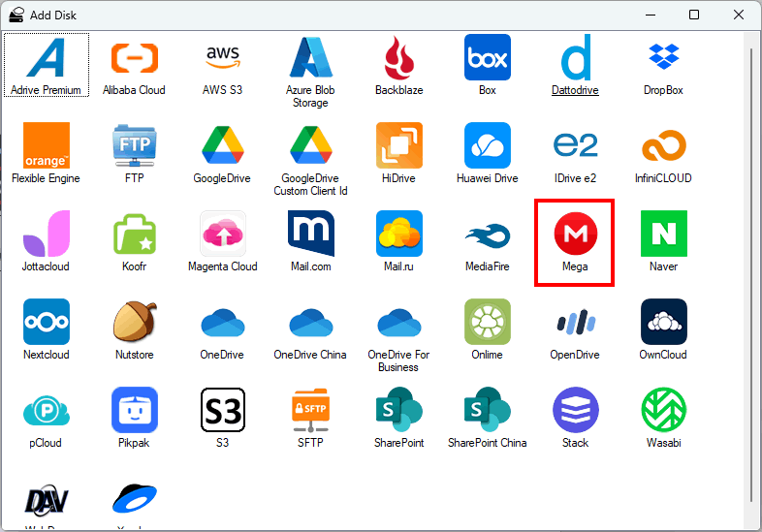762x532 pixels.
Task: Click the Dattodrive label link
Action: [x=575, y=90]
